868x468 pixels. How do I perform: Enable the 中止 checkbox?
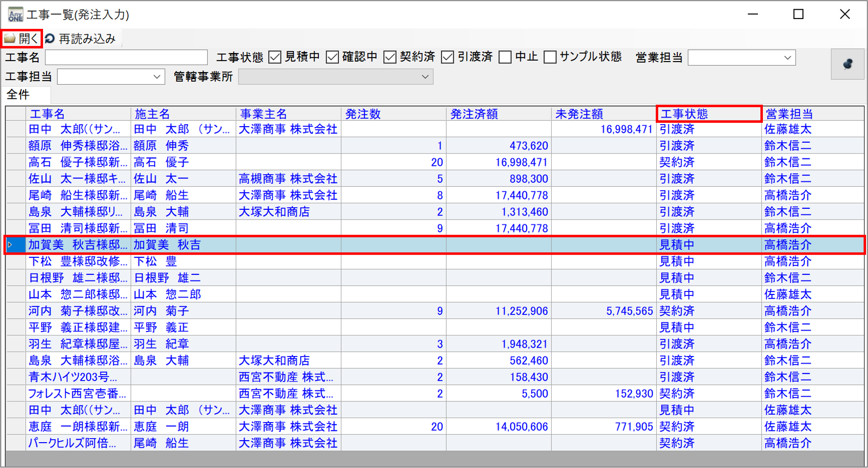tap(505, 58)
